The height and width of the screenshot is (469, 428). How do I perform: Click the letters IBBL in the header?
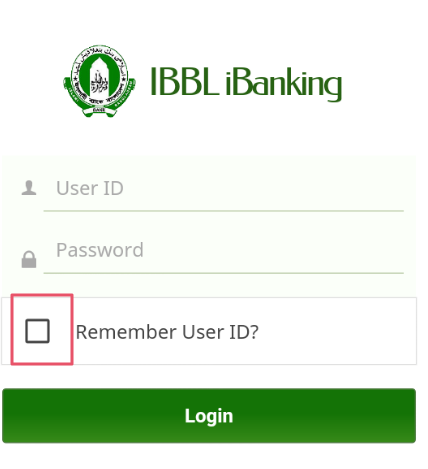pyautogui.click(x=184, y=81)
